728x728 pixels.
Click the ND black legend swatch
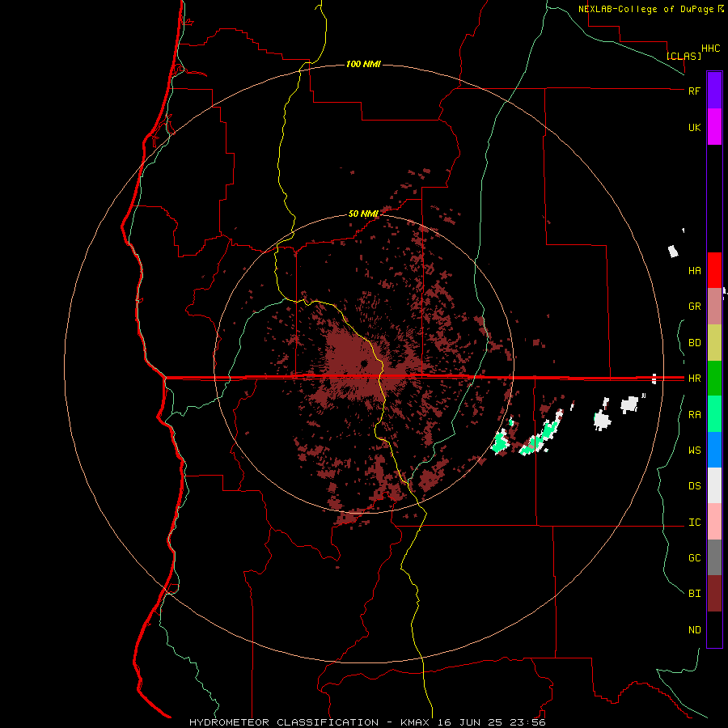[x=714, y=629]
